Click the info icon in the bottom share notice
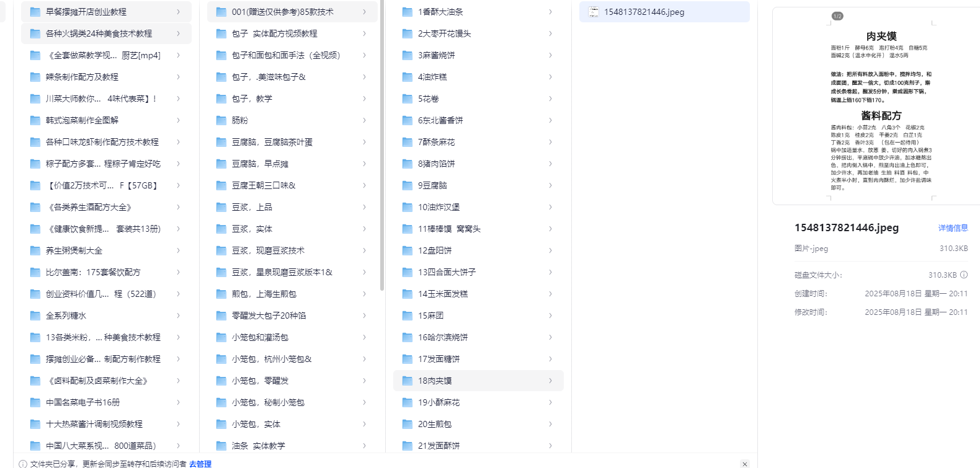Image resolution: width=980 pixels, height=468 pixels. (23, 464)
